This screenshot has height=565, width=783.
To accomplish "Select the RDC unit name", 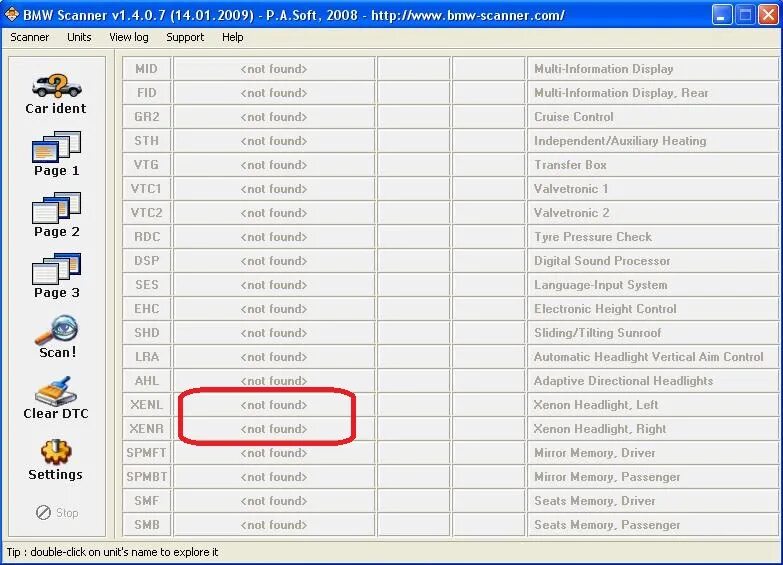I will 146,236.
